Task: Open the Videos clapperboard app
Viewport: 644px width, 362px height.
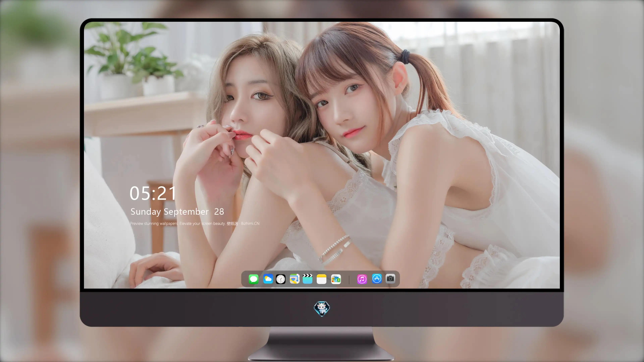Action: click(308, 279)
